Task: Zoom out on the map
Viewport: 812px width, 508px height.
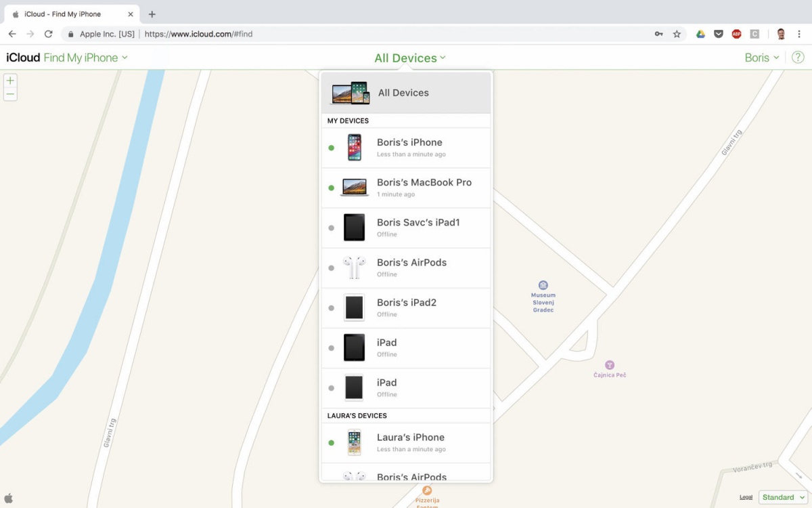Action: pyautogui.click(x=10, y=94)
